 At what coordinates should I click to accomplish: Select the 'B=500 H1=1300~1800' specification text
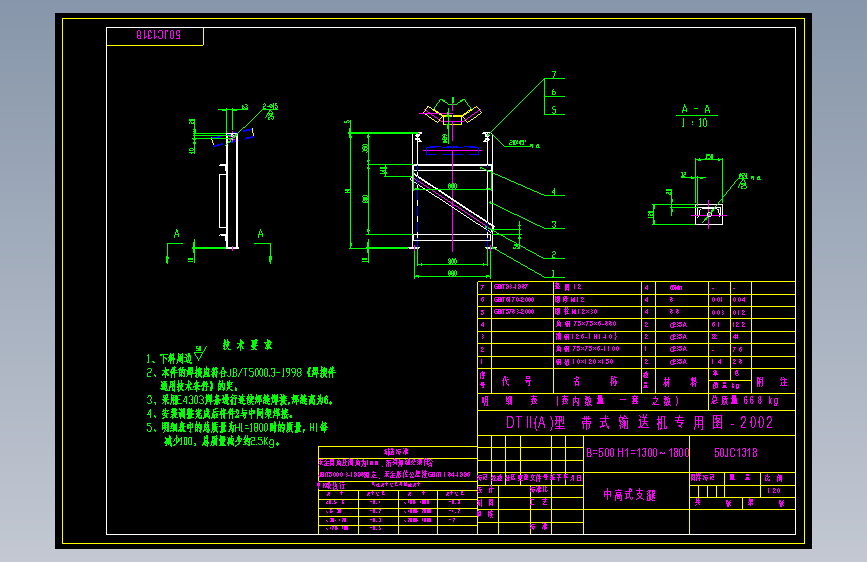click(637, 452)
